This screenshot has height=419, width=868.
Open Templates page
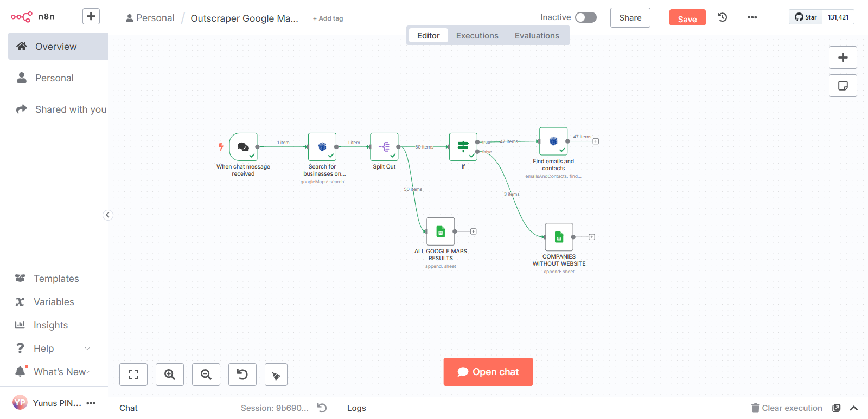54,279
